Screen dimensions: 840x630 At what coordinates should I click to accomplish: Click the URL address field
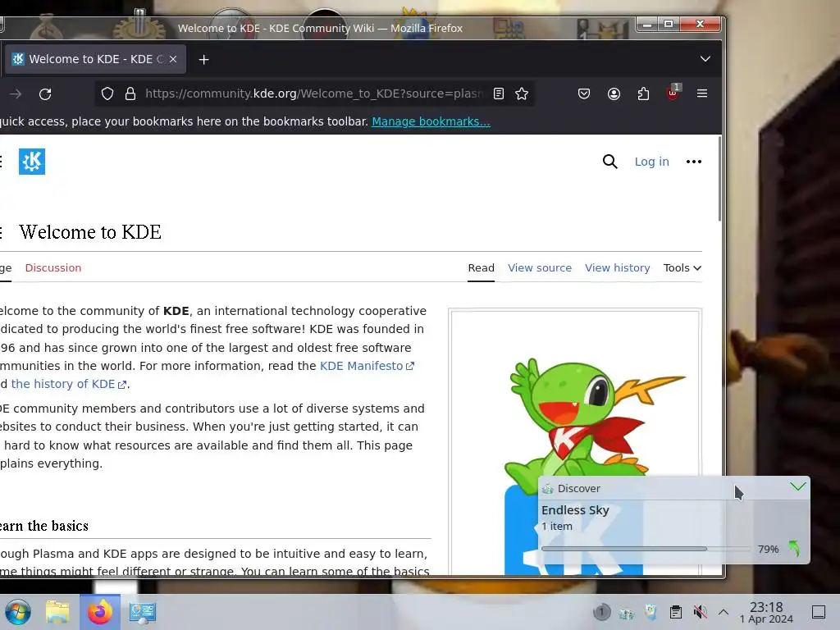click(313, 94)
